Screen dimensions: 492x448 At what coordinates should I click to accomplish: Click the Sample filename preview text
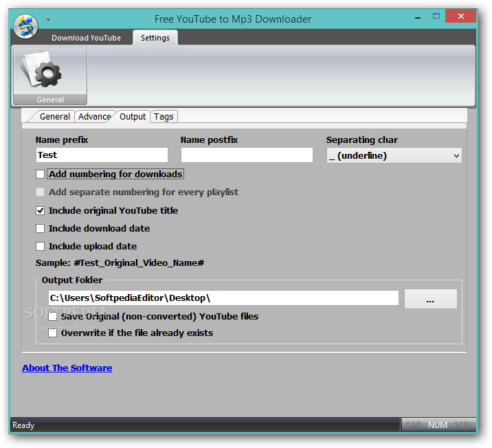[x=120, y=263]
